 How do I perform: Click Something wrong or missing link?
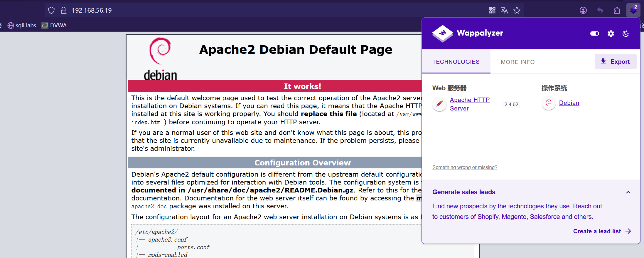(x=465, y=167)
